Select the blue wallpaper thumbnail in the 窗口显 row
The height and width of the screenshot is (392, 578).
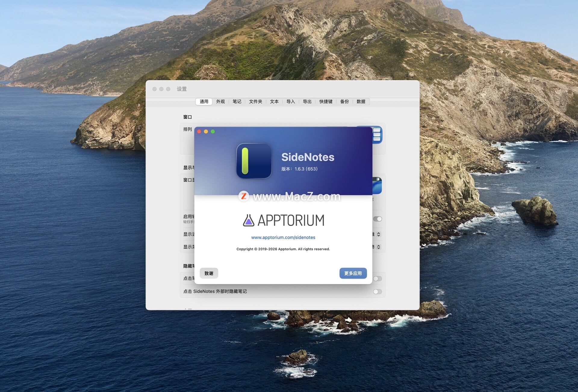(377, 185)
